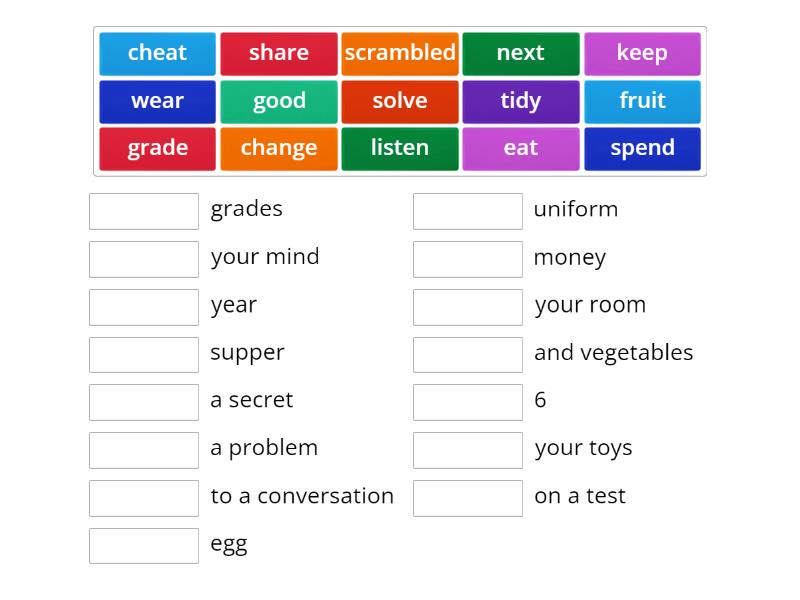Choose the "eat" word tile
800x600 pixels.
[x=521, y=148]
